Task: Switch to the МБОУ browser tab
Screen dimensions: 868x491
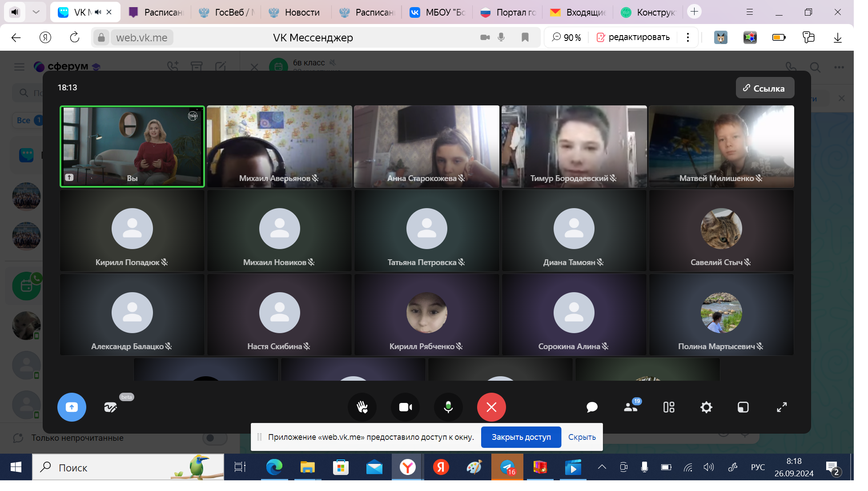Action: coord(438,12)
